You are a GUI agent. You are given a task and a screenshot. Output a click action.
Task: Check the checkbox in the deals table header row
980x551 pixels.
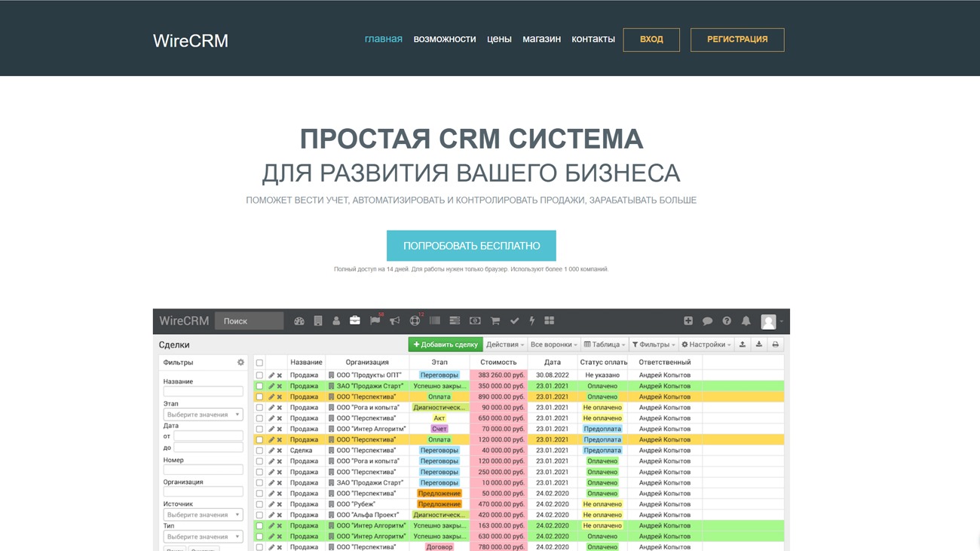tap(259, 362)
